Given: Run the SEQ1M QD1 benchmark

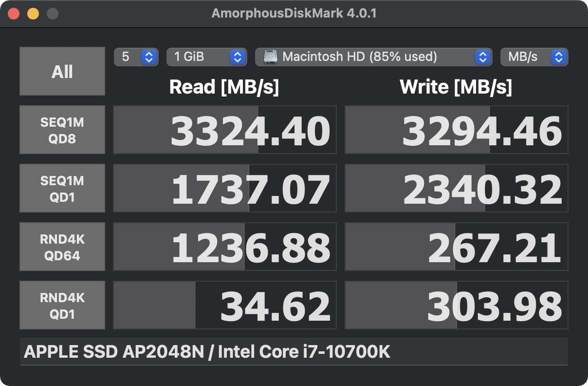Looking at the screenshot, I should tap(62, 188).
